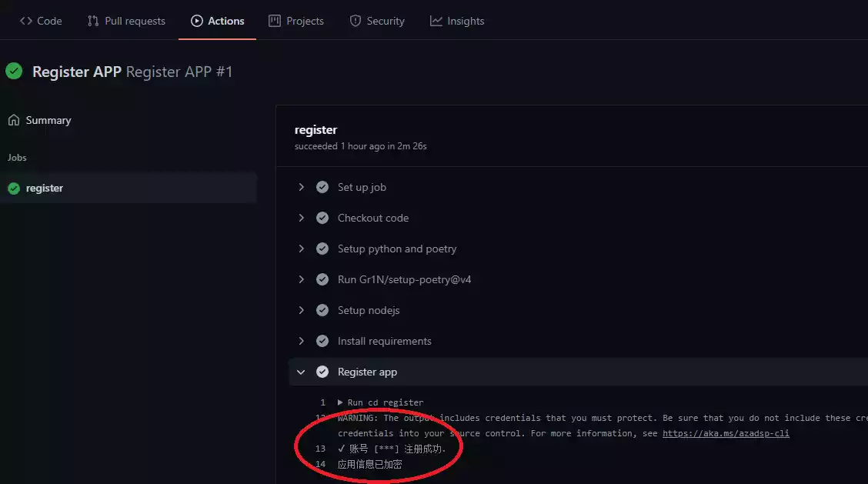The height and width of the screenshot is (484, 868).
Task: Expand the Checkout code step chevron
Action: pos(301,219)
